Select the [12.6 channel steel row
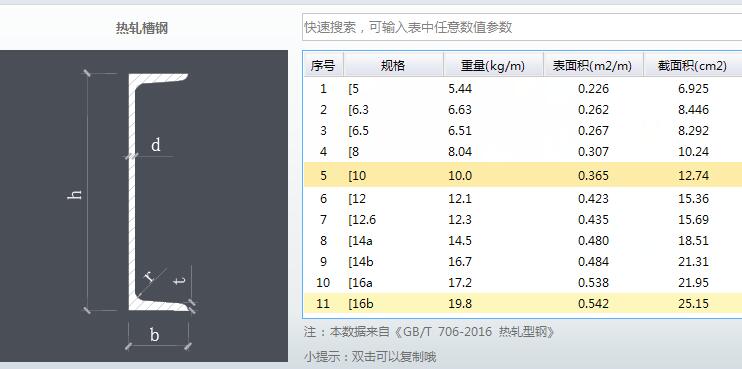This screenshot has height=369, width=742. click(523, 220)
